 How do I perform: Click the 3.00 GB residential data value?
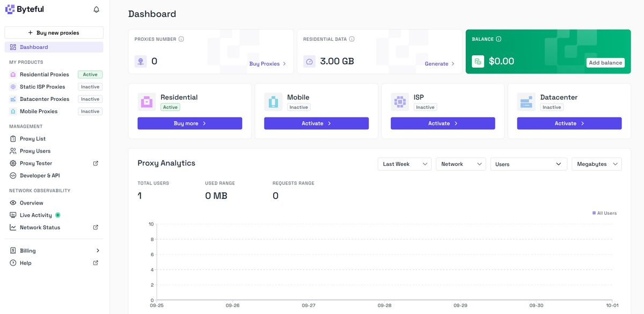pos(337,61)
